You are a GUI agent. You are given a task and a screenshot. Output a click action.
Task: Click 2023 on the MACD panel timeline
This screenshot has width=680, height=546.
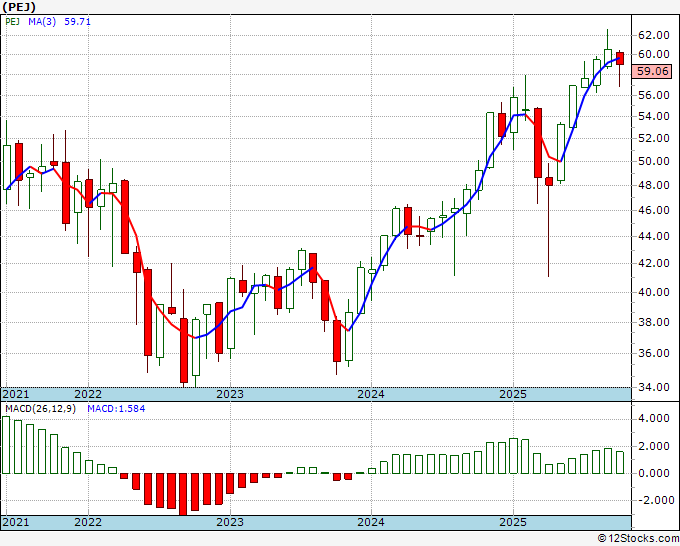click(x=230, y=522)
